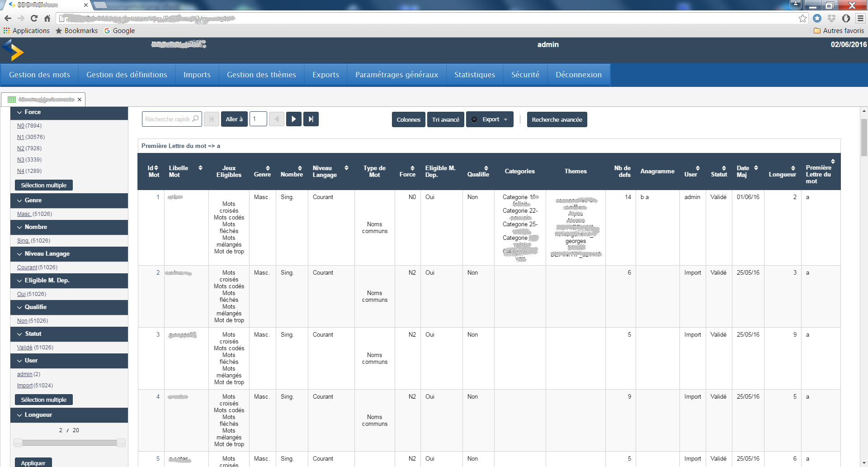The width and height of the screenshot is (868, 467).
Task: Open the Export dropdown
Action: pos(490,119)
